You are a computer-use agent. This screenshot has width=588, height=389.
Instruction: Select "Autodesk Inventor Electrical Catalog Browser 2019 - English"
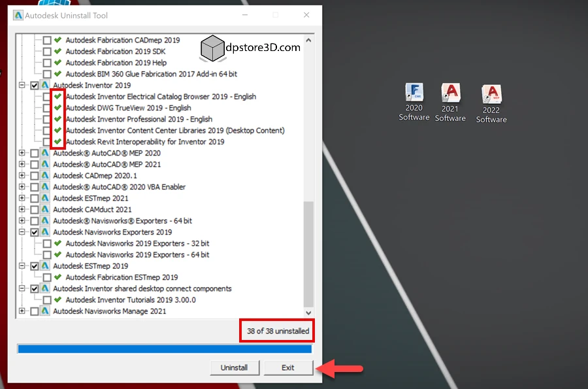tap(161, 97)
